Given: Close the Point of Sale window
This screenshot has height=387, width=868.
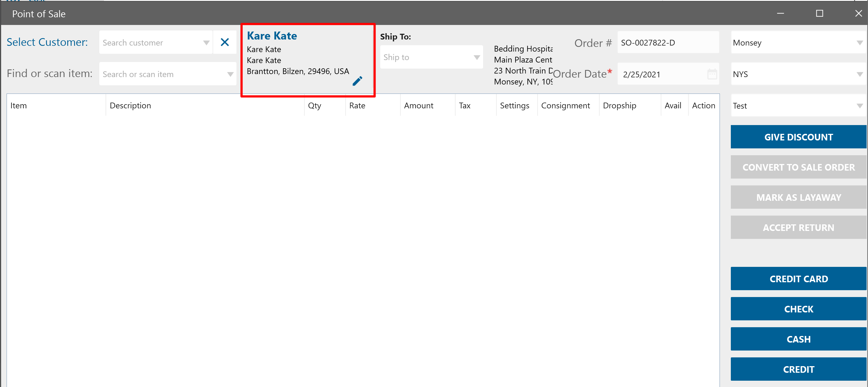Looking at the screenshot, I should pyautogui.click(x=858, y=13).
